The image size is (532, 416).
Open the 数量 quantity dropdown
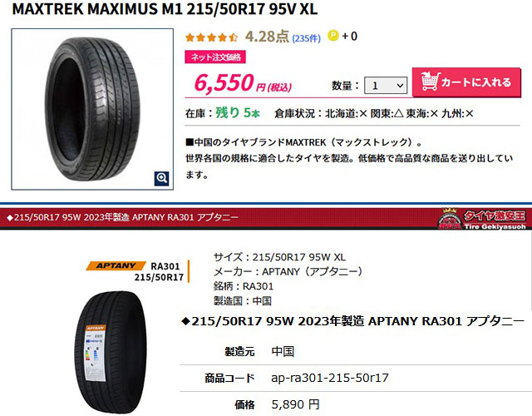click(x=386, y=85)
